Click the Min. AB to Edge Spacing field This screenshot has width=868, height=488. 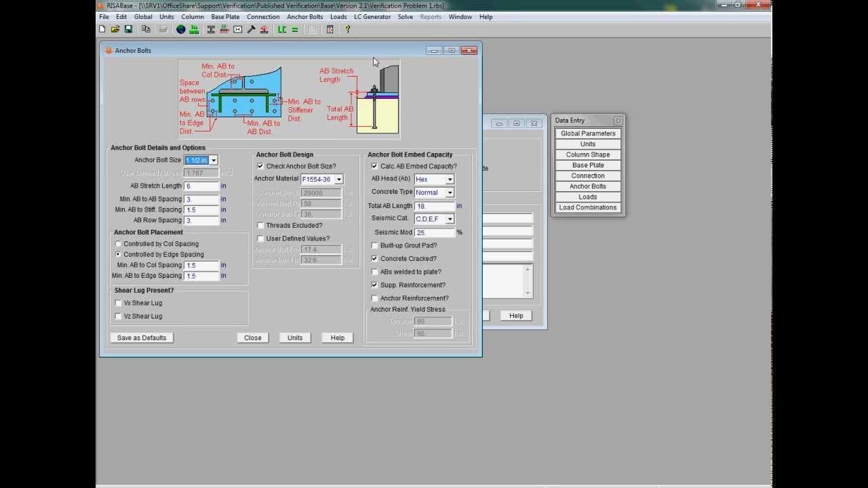201,276
